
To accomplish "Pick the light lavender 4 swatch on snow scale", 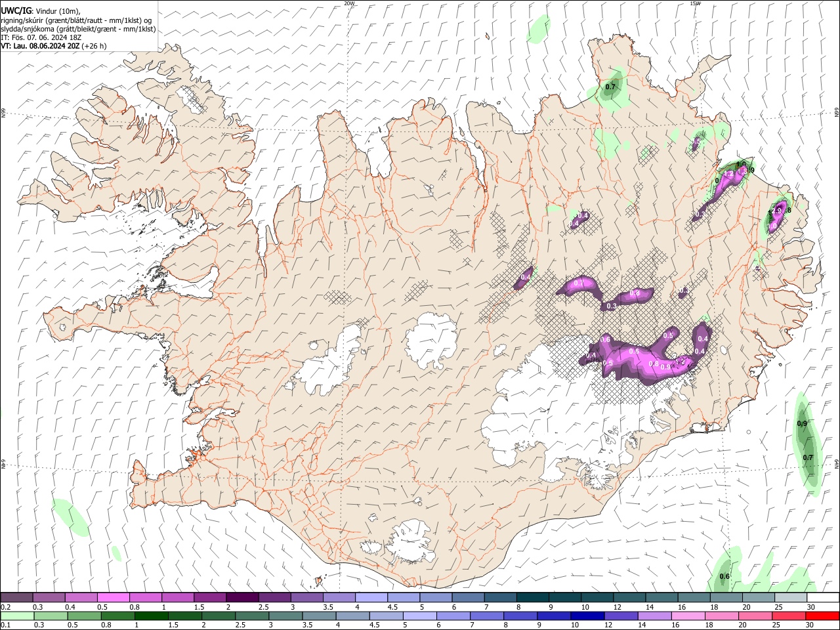I will point(371,598).
